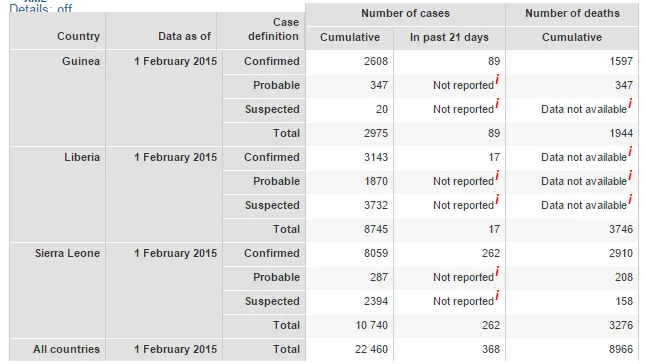Select the Guinea row label
The height and width of the screenshot is (364, 646).
[x=81, y=61]
